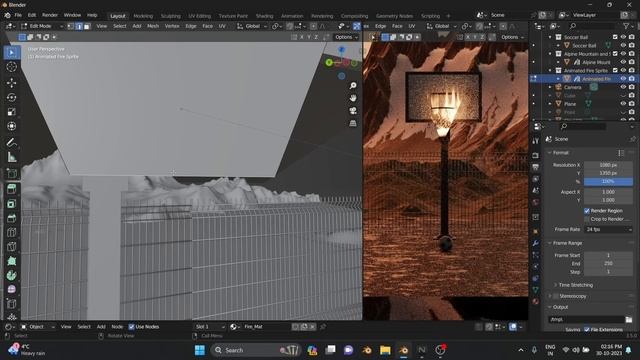
Task: Hide Plane object via eye icon
Action: click(623, 104)
